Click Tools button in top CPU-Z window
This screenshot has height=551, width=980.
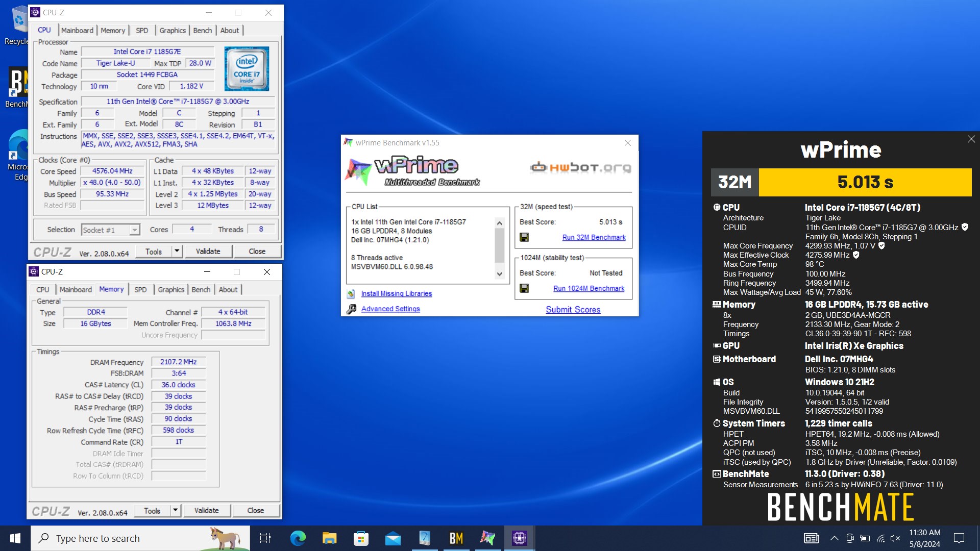click(154, 251)
